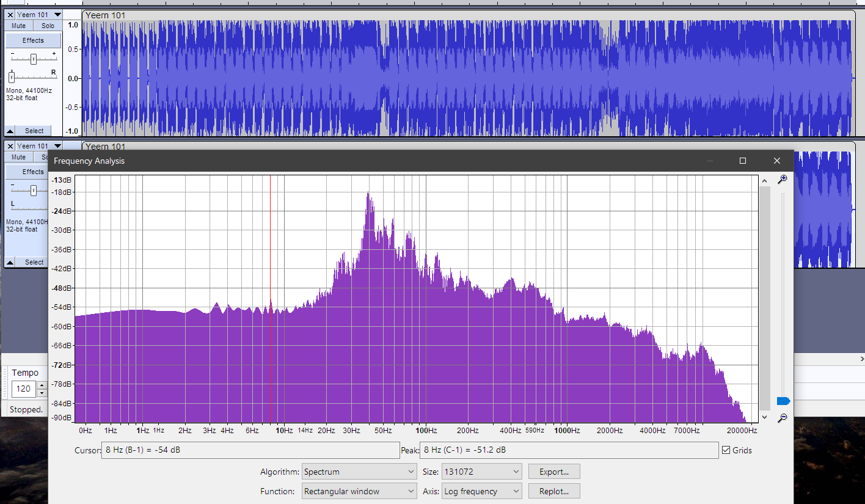Open the Function dropdown showing Rectangular window
This screenshot has height=504, width=865.
(359, 491)
